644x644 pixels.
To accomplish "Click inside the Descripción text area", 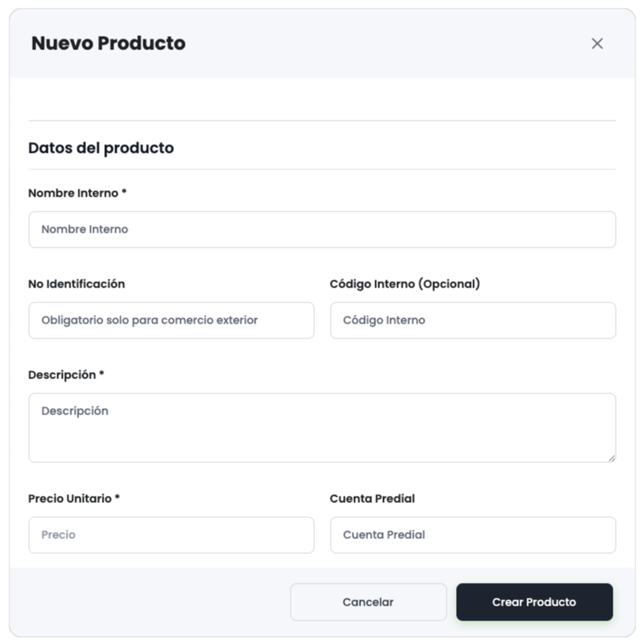I will tap(322, 427).
